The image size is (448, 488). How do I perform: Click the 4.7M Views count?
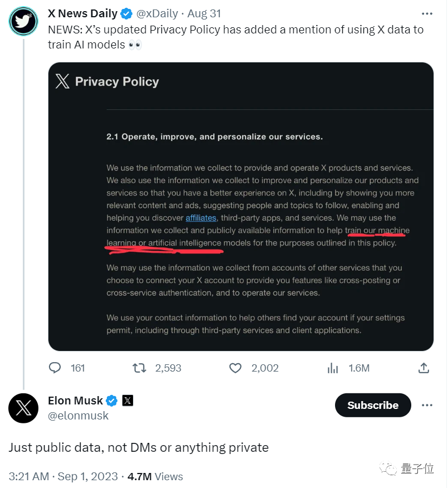[x=155, y=476]
